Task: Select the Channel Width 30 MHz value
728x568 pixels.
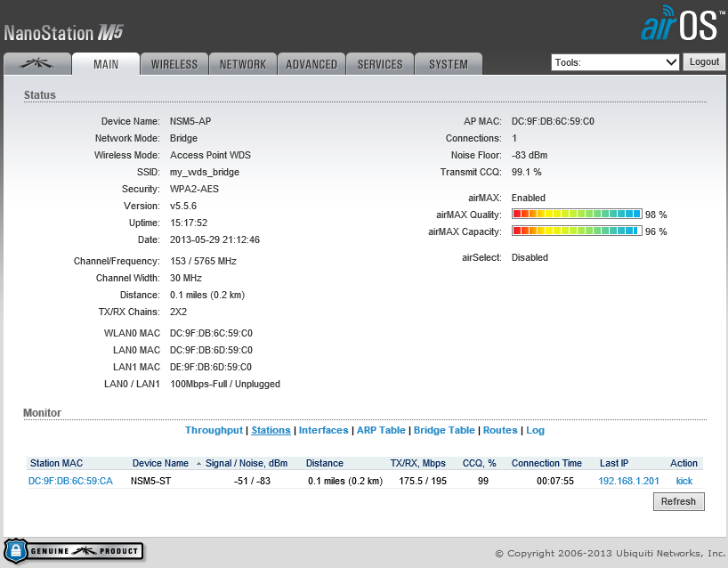Action: pyautogui.click(x=186, y=278)
